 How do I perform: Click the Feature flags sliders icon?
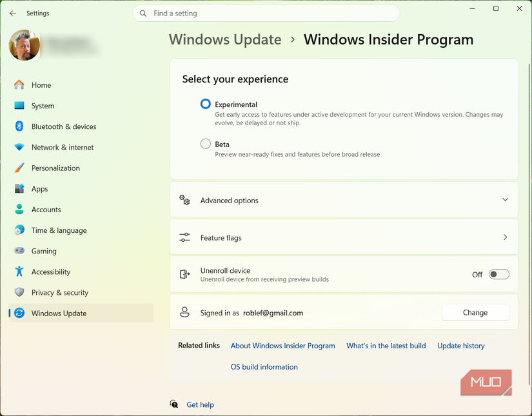(184, 237)
